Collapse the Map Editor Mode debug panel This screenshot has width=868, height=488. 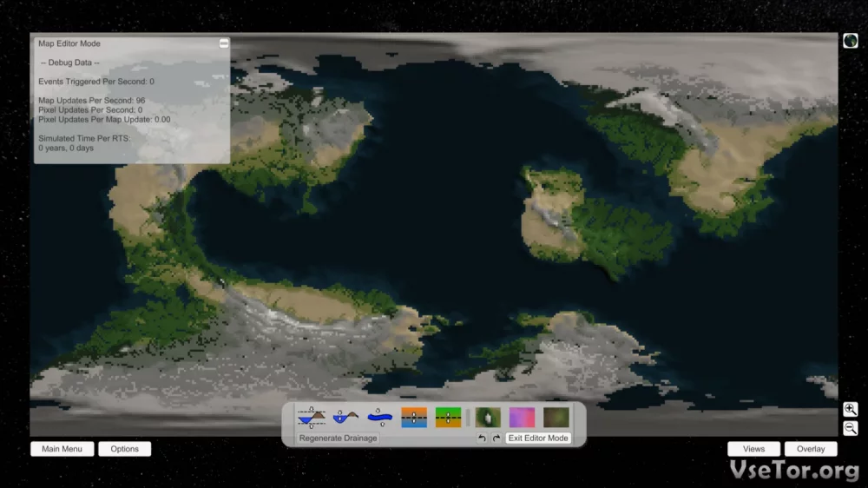tap(224, 43)
